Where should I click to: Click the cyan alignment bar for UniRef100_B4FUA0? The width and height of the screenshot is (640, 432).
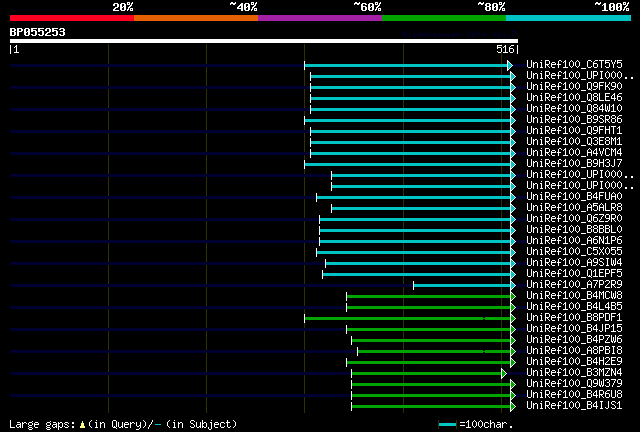pyautogui.click(x=413, y=197)
